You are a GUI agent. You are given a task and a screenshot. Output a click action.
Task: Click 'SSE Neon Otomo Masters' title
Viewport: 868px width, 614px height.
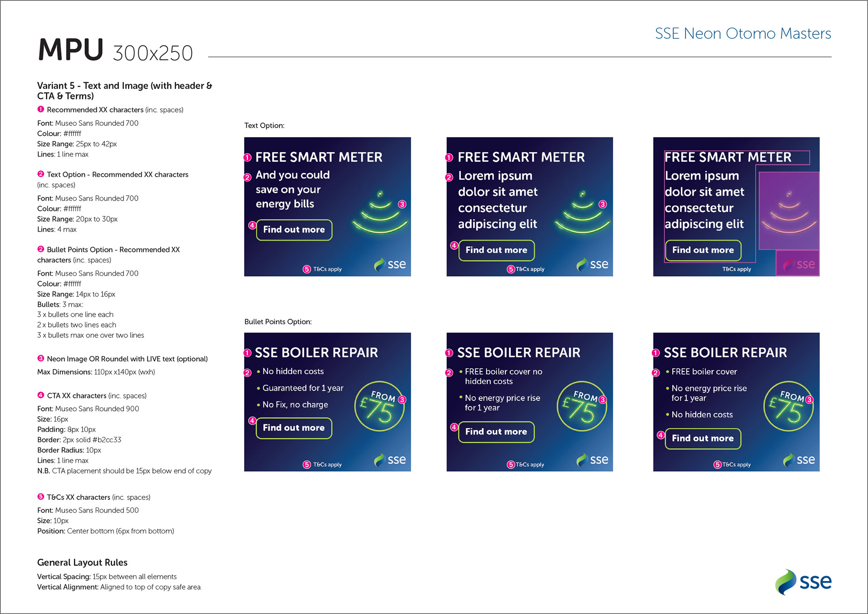click(x=743, y=33)
